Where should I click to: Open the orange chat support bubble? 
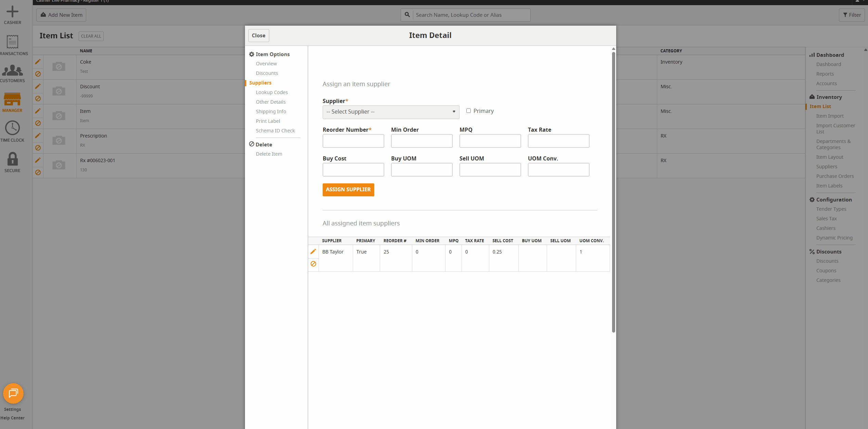point(13,393)
